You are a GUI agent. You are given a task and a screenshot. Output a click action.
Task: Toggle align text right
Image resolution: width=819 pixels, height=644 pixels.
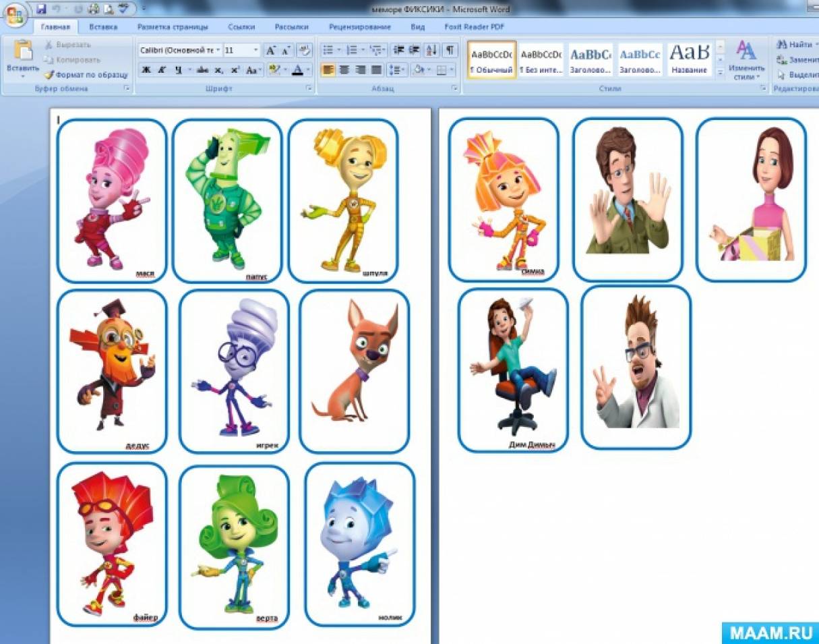pos(361,69)
